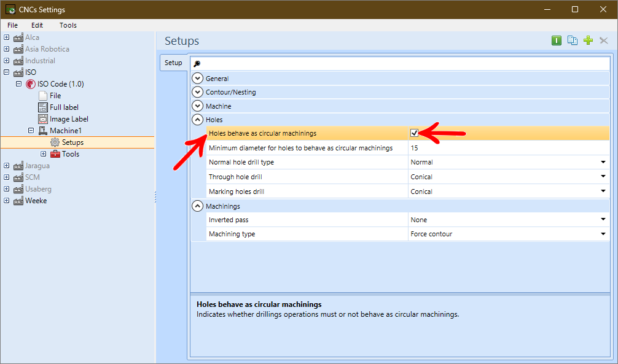Open the File item under ISO Code
618x364 pixels.
pos(55,96)
